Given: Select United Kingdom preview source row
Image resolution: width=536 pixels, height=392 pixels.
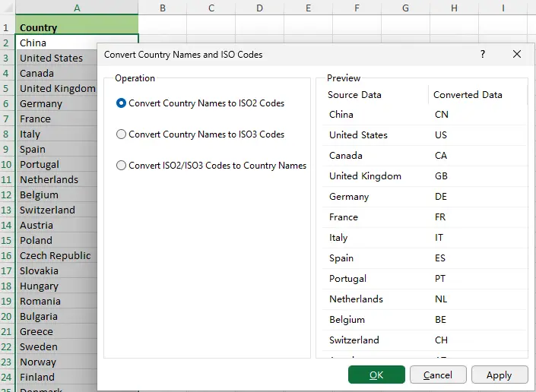Looking at the screenshot, I should point(365,175).
